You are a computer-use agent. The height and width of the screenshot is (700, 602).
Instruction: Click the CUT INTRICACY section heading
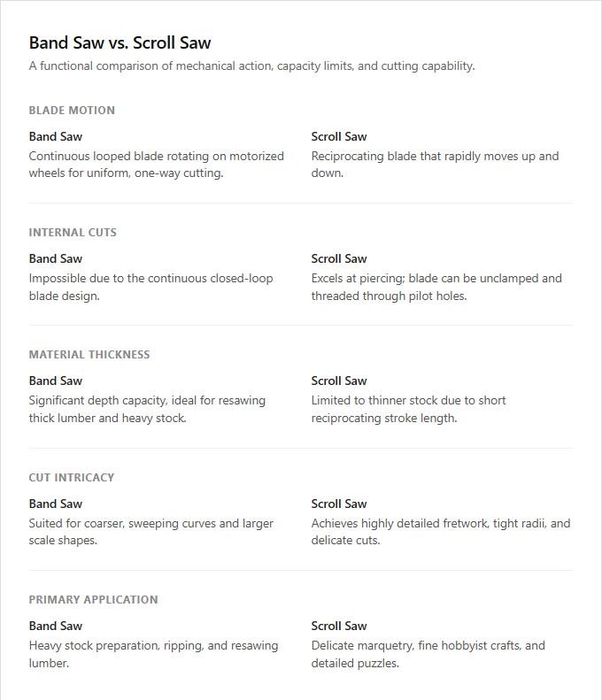[72, 478]
